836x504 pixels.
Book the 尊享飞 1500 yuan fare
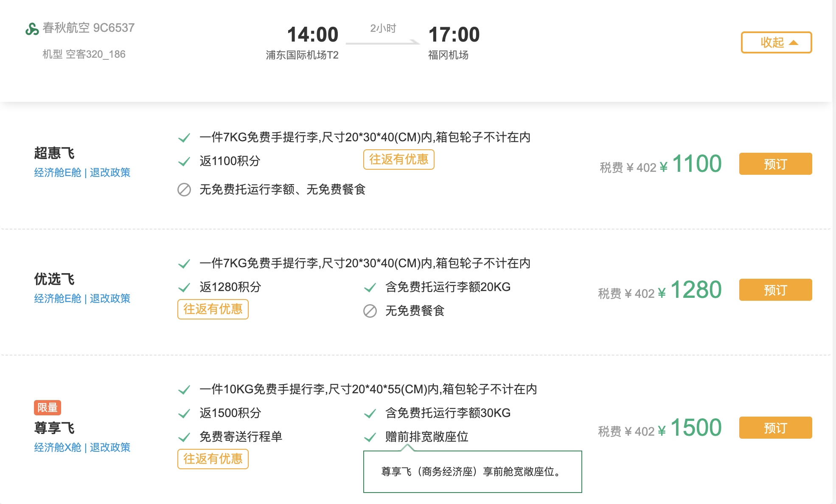tap(775, 428)
